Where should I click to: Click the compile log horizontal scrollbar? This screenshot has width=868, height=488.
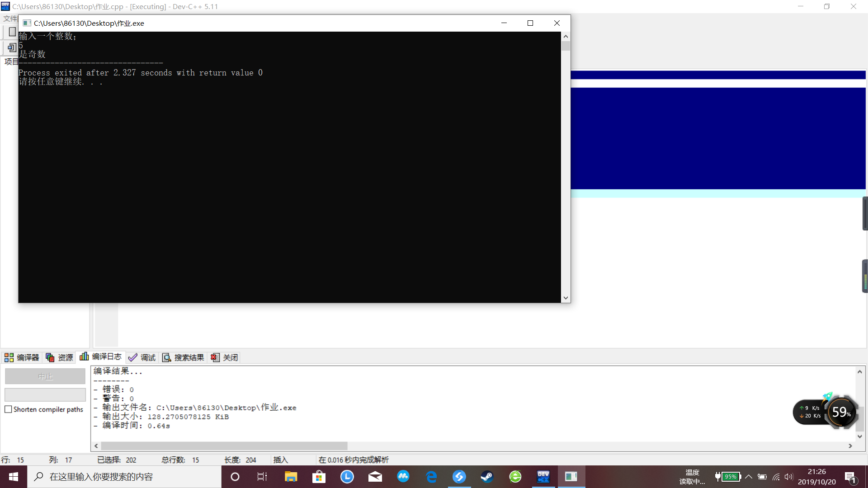tap(224, 446)
